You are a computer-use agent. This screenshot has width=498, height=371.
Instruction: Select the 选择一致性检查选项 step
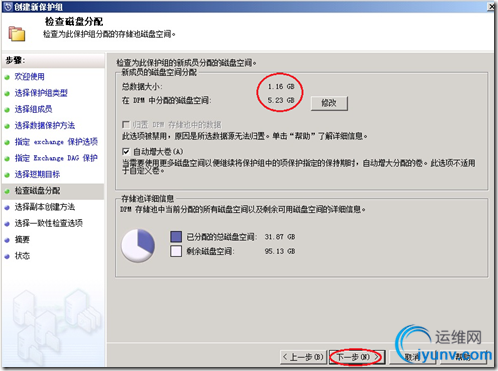tap(49, 223)
